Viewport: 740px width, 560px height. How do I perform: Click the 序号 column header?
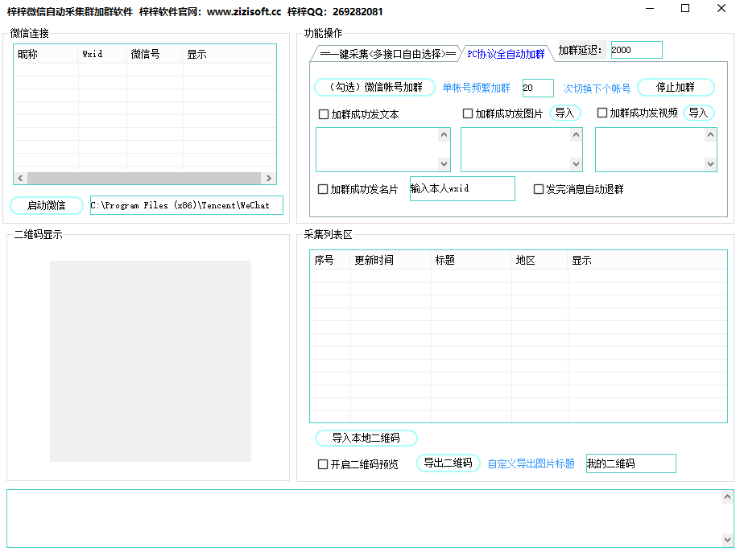330,260
